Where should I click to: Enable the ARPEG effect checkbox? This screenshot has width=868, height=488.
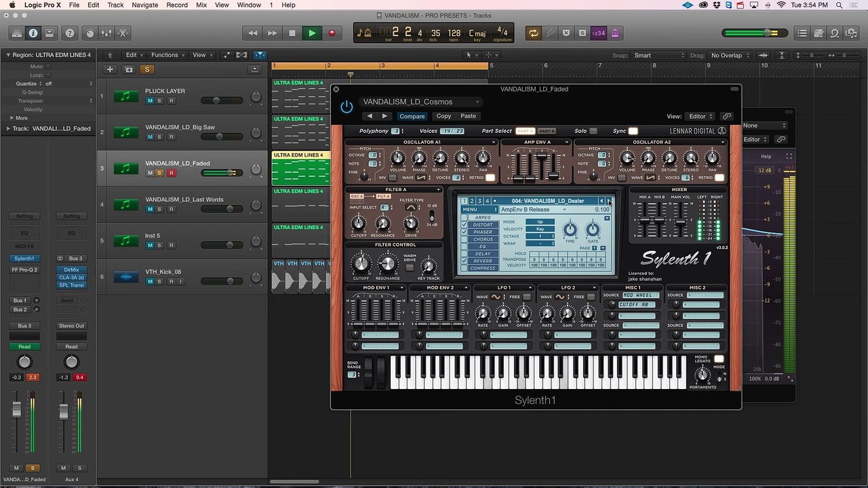464,218
